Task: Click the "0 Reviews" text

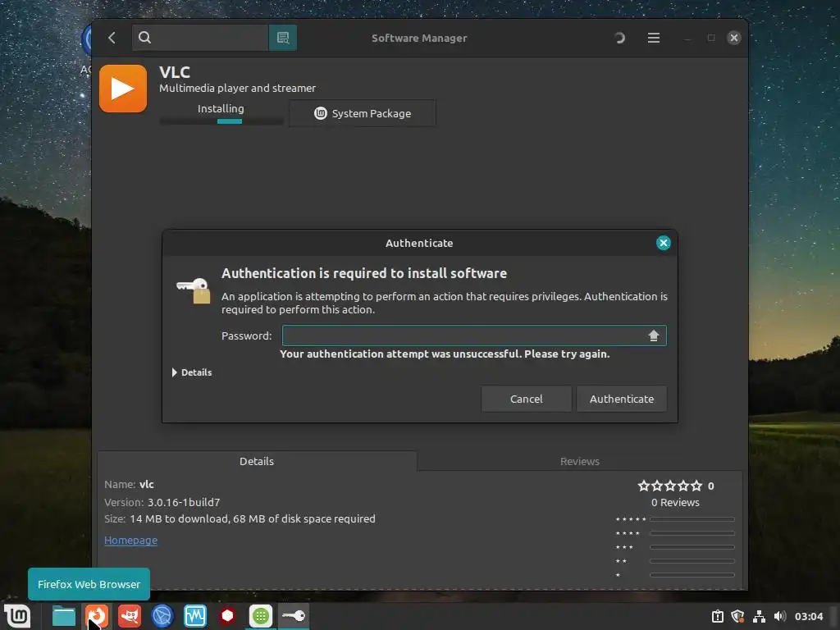Action: click(675, 503)
